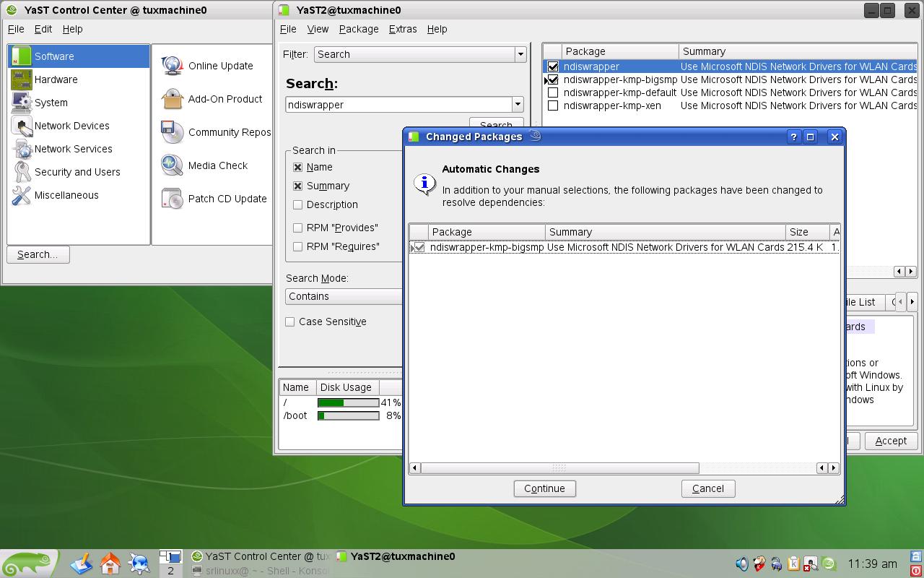924x578 pixels.
Task: Open the Network Services icon
Action: pyautogui.click(x=22, y=149)
